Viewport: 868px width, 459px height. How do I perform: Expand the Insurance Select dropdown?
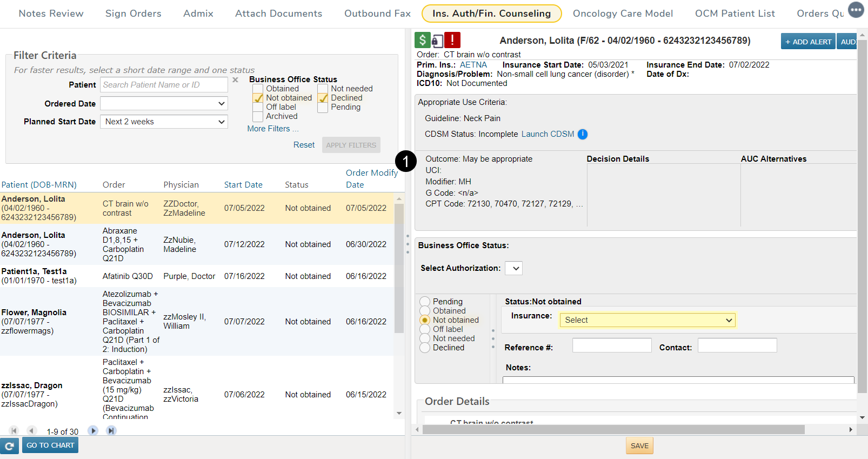(x=647, y=320)
